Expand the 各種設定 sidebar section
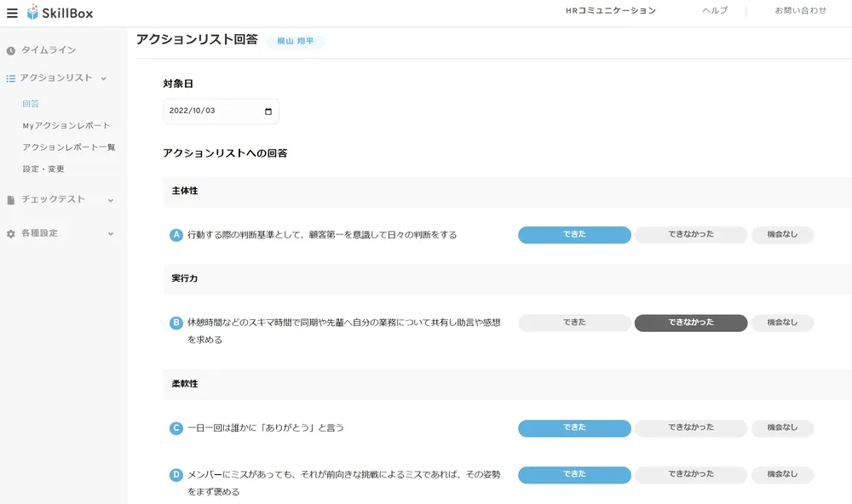The width and height of the screenshot is (852, 504). 109,232
